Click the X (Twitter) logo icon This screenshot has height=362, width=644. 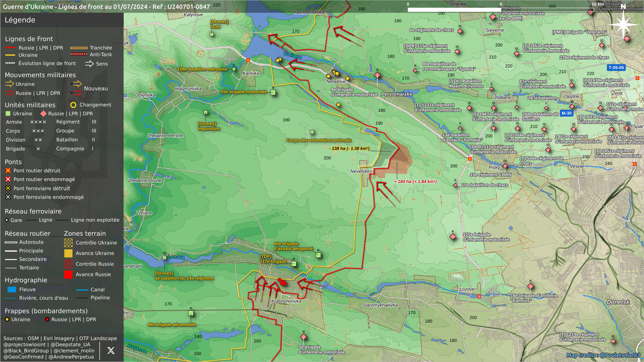(111, 351)
